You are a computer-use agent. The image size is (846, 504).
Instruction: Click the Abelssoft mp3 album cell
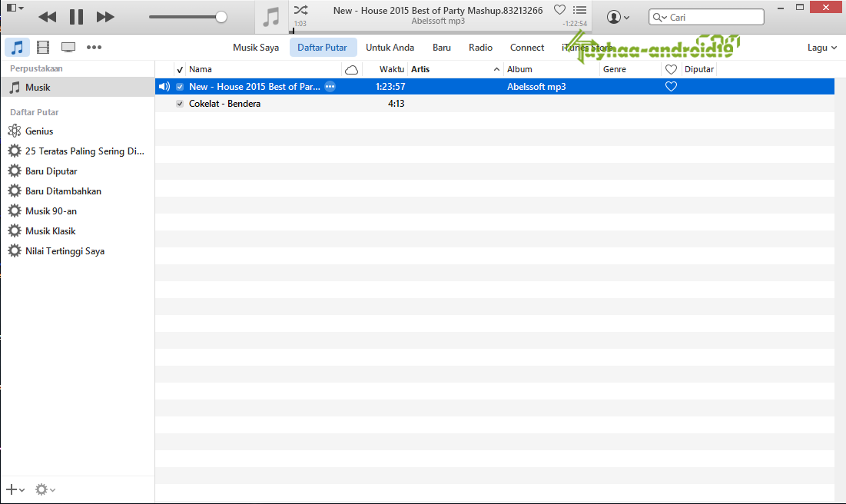tap(536, 86)
